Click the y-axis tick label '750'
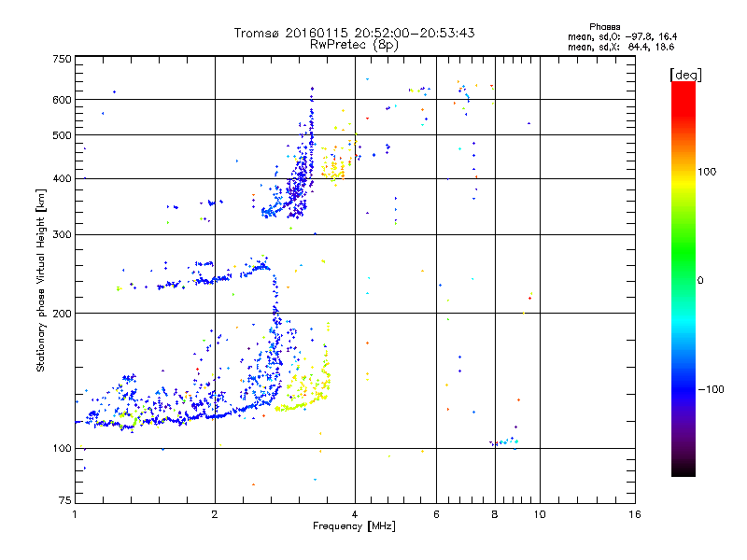This screenshot has width=747, height=560. (63, 60)
